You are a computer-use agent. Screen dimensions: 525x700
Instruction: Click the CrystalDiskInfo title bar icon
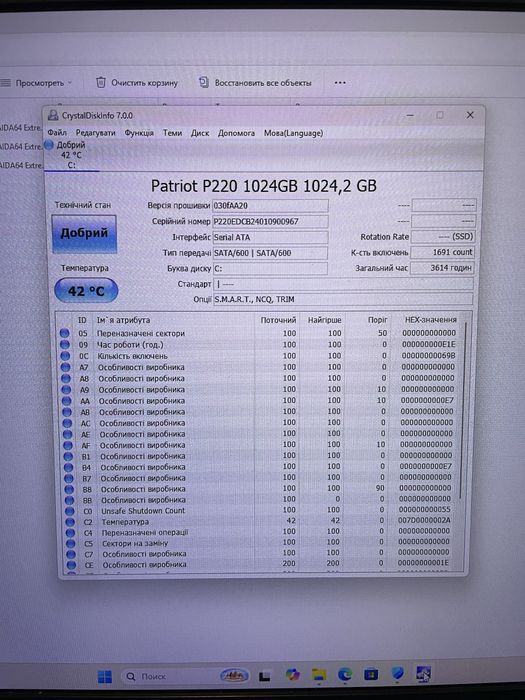[x=53, y=116]
